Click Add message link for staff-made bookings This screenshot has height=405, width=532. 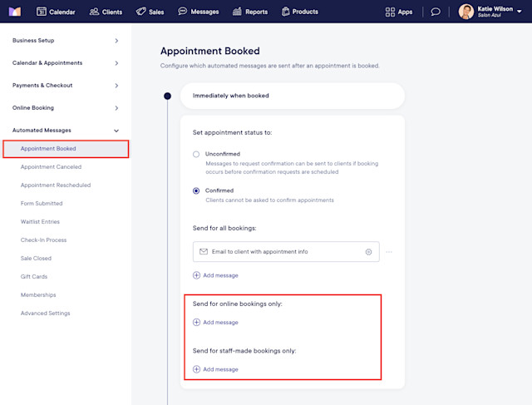(x=220, y=369)
